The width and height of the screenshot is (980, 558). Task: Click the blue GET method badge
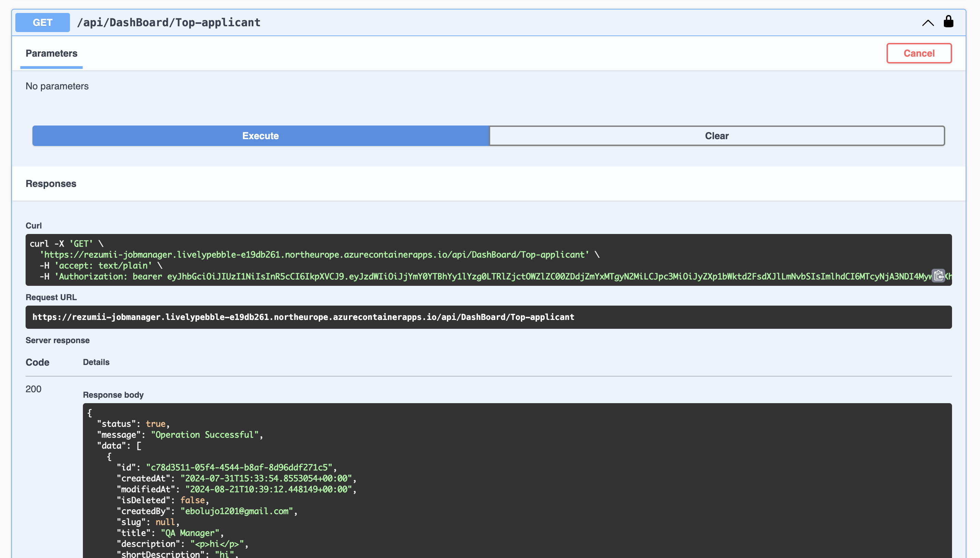[x=43, y=23]
